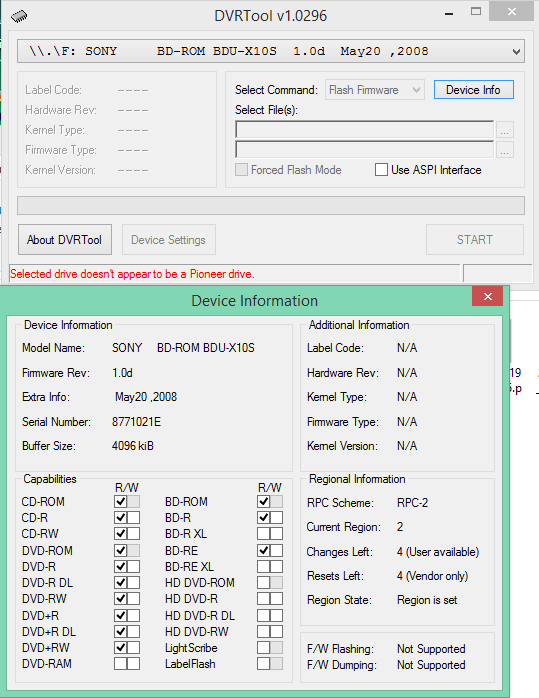539x698 pixels.
Task: Click the empty status field beside the warning
Action: pos(498,273)
